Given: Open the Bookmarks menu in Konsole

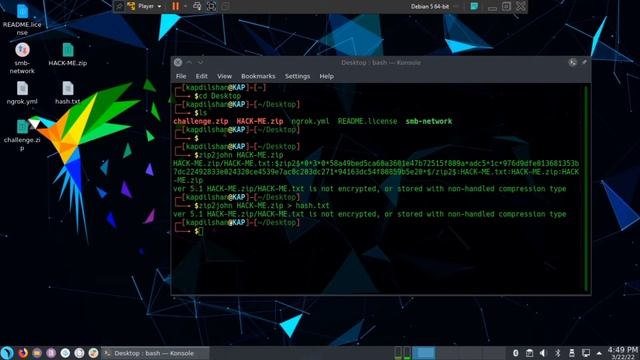Looking at the screenshot, I should click(x=258, y=76).
